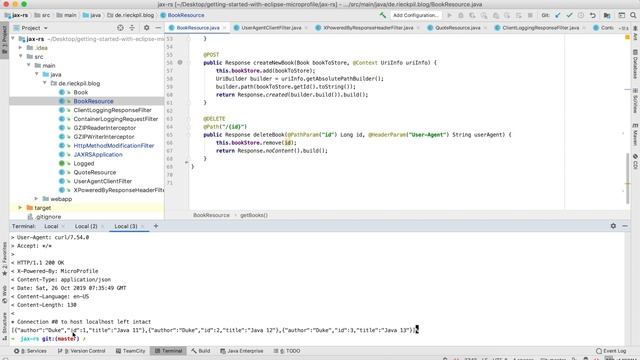Select the Logged annotation file
Screen dimensions: 640x360
(x=84, y=163)
